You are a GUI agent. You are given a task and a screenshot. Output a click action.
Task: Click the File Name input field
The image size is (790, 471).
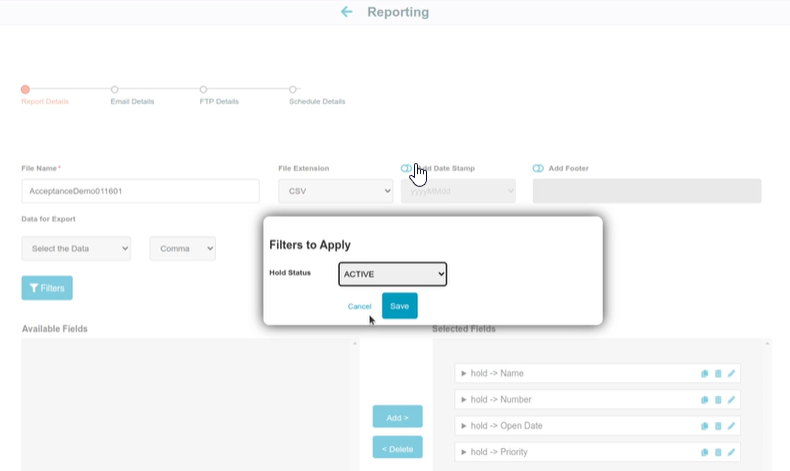coord(141,191)
